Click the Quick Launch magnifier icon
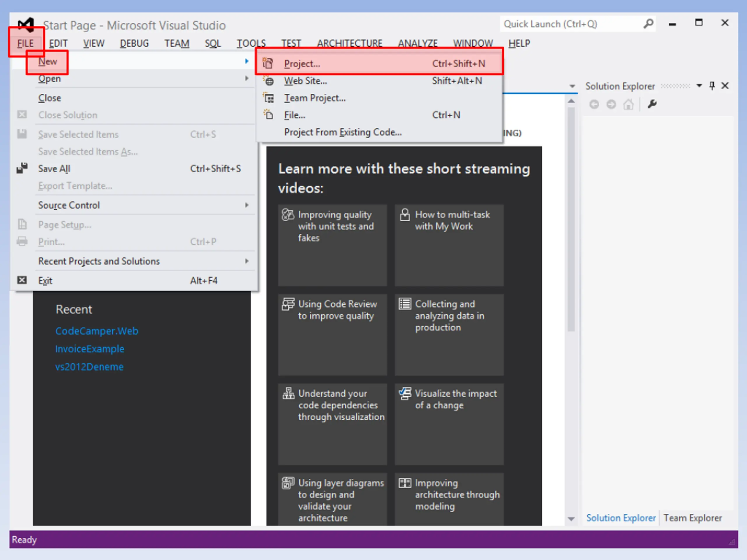The image size is (747, 560). tap(648, 24)
